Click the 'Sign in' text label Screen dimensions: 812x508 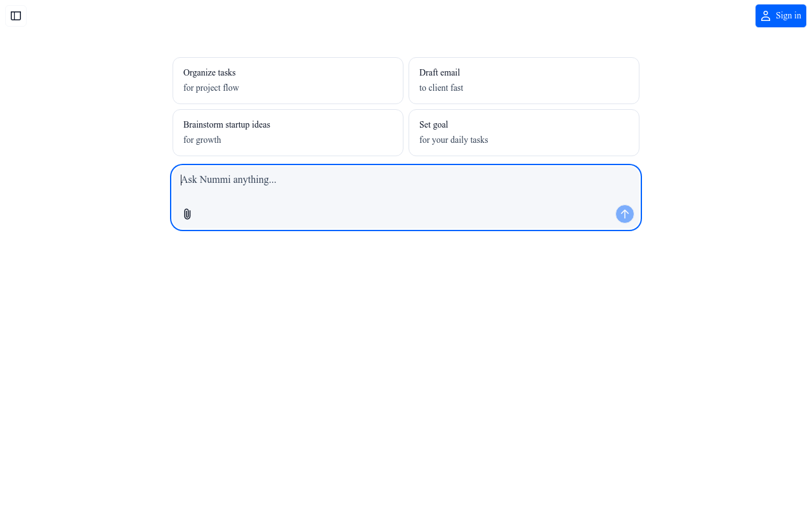tap(789, 16)
